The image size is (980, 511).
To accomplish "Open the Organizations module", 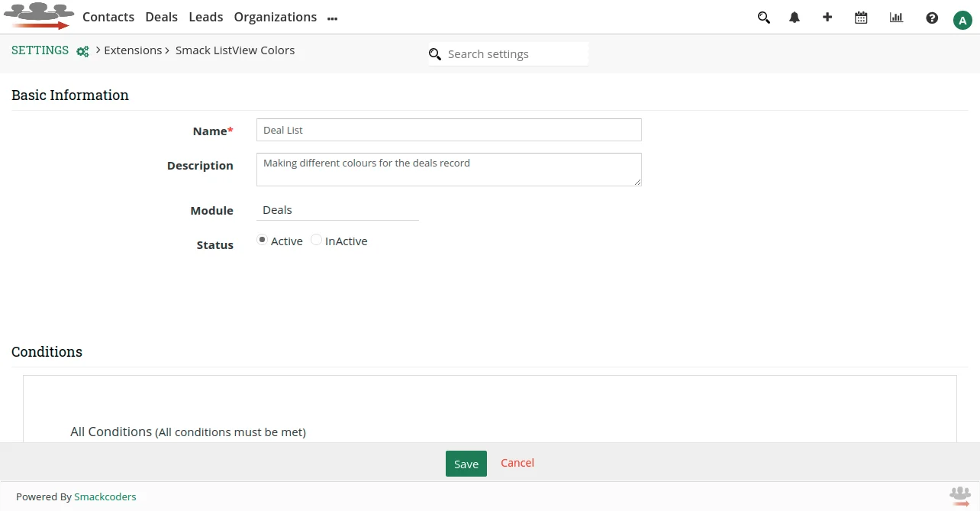I will [275, 17].
